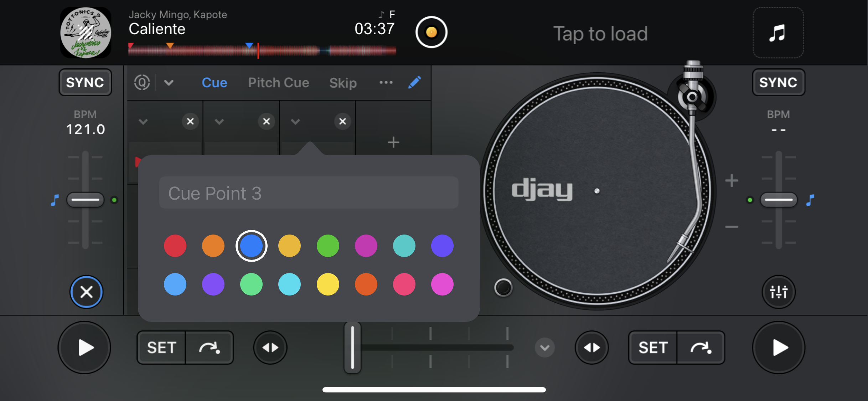Click the blue pencil edit icon
Image resolution: width=868 pixels, height=401 pixels.
(414, 83)
